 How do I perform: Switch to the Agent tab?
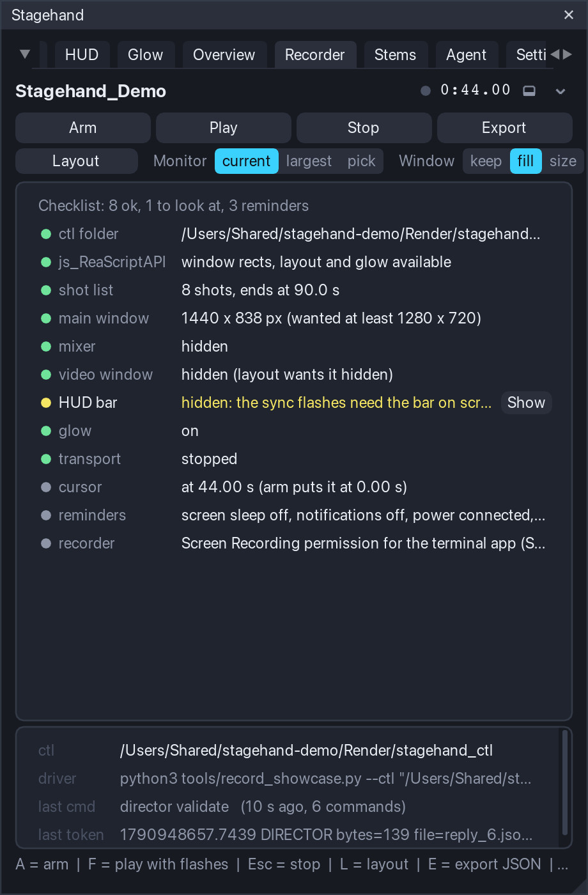467,55
